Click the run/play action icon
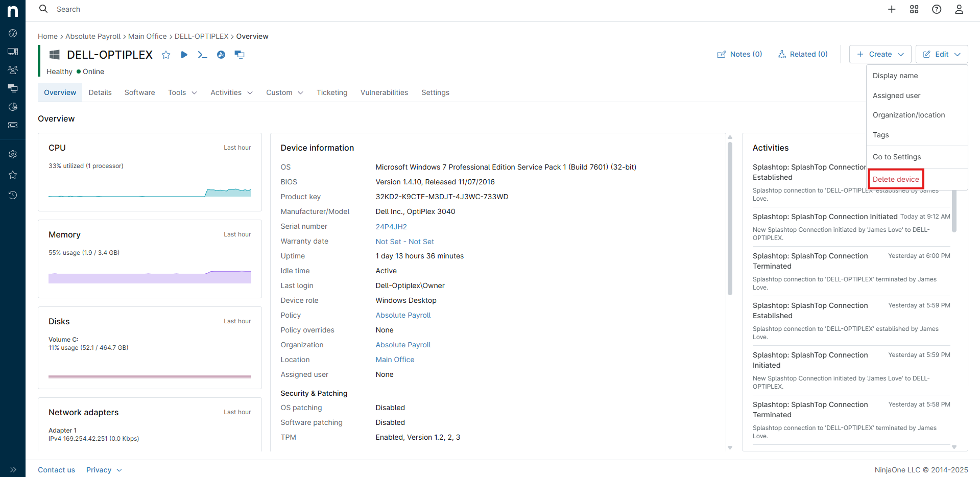980x477 pixels. click(184, 55)
